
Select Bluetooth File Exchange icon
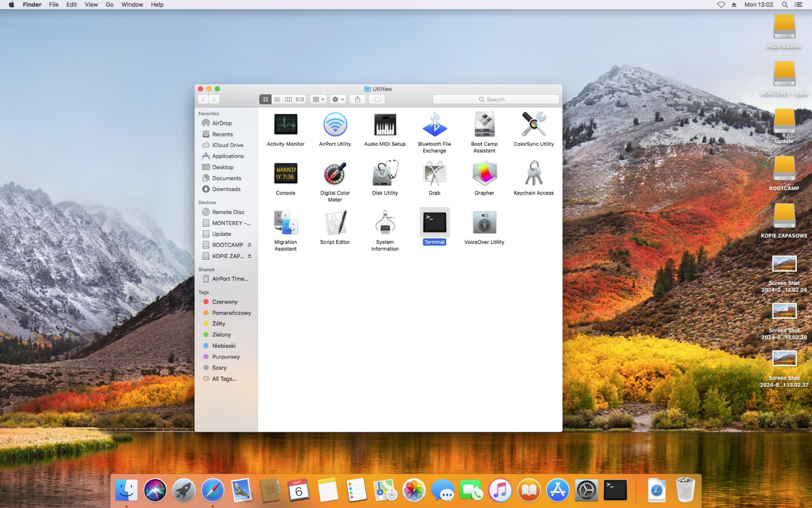click(x=435, y=125)
